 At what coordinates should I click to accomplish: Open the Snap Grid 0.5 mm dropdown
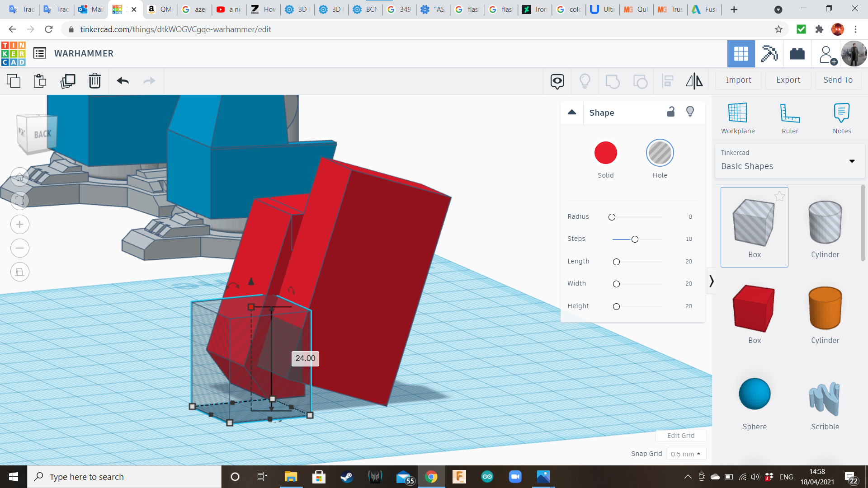(685, 454)
